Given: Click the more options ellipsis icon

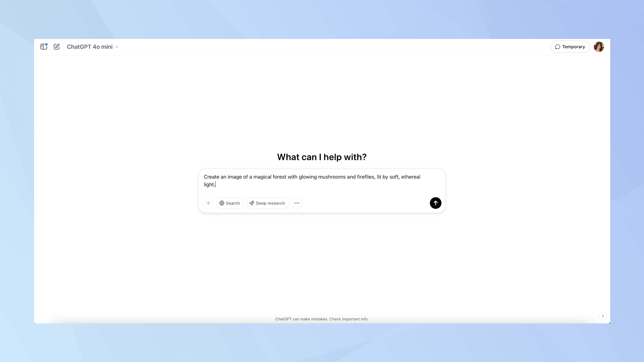Looking at the screenshot, I should pyautogui.click(x=297, y=203).
